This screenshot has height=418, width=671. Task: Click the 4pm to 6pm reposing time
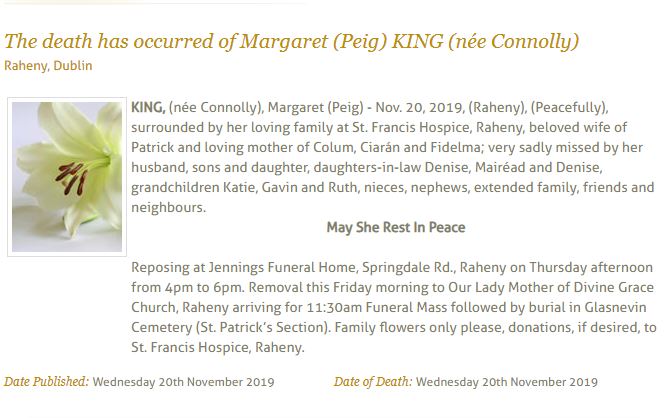point(187,288)
